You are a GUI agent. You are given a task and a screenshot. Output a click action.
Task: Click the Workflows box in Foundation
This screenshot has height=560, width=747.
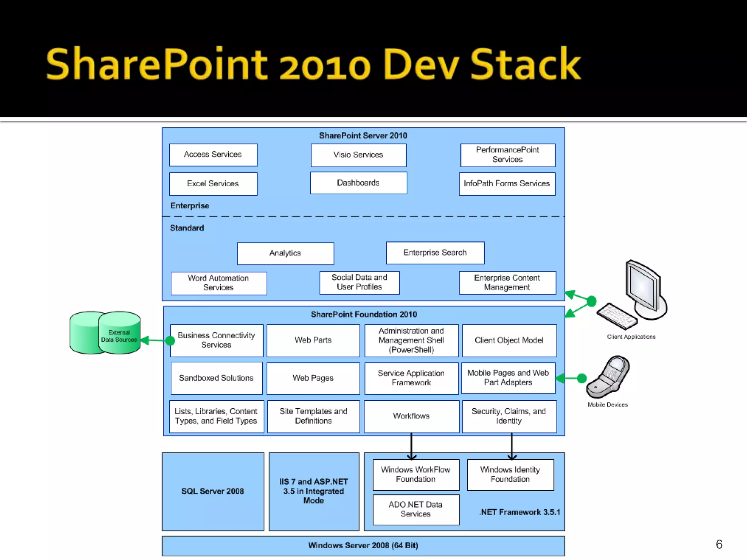tap(411, 416)
